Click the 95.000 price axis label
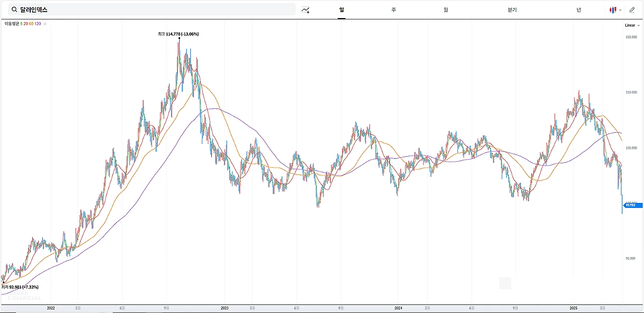Image resolution: width=644 pixels, height=313 pixels. pos(631,258)
